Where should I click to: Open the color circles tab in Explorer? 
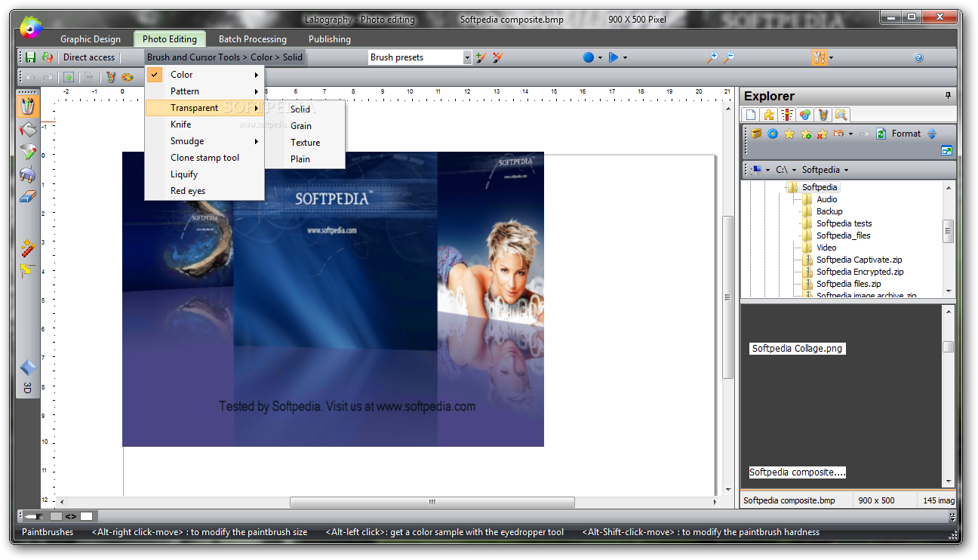(x=805, y=115)
